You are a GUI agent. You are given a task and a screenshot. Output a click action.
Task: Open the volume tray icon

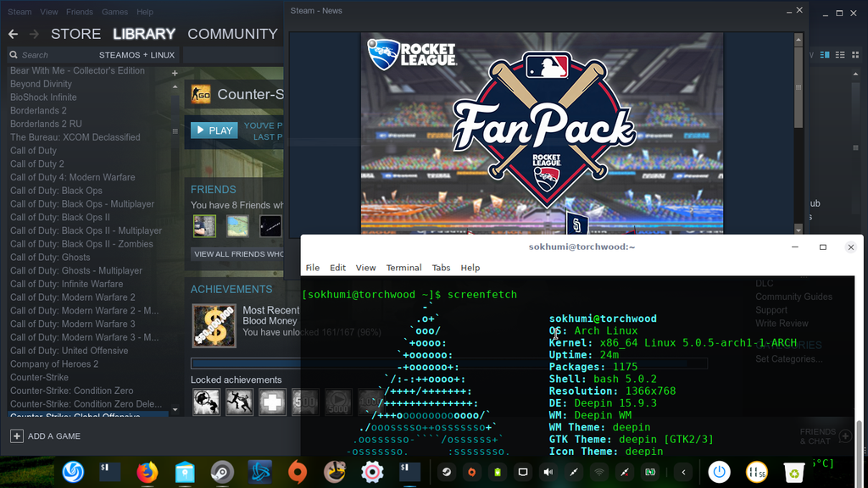tap(548, 472)
